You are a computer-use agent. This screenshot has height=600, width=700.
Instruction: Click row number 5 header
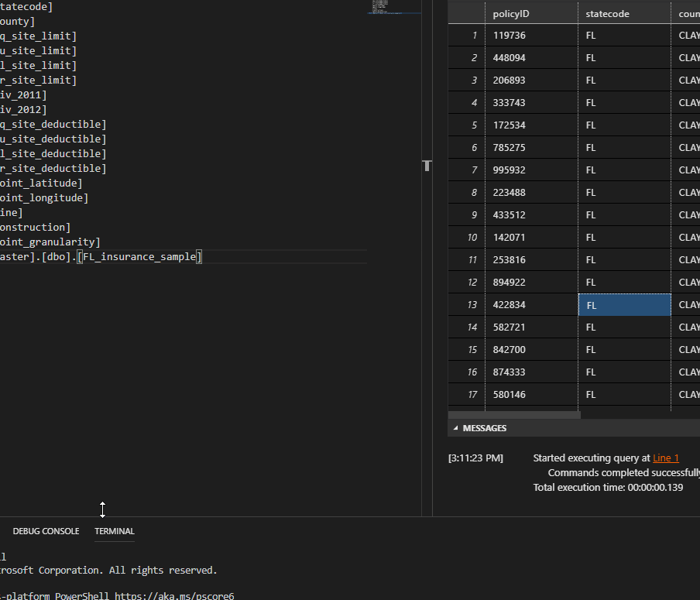click(466, 125)
